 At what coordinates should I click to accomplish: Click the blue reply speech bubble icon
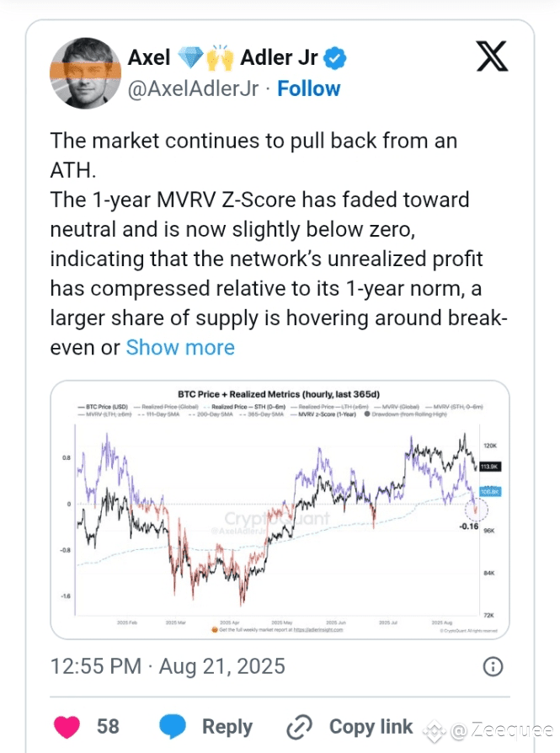coord(172,726)
